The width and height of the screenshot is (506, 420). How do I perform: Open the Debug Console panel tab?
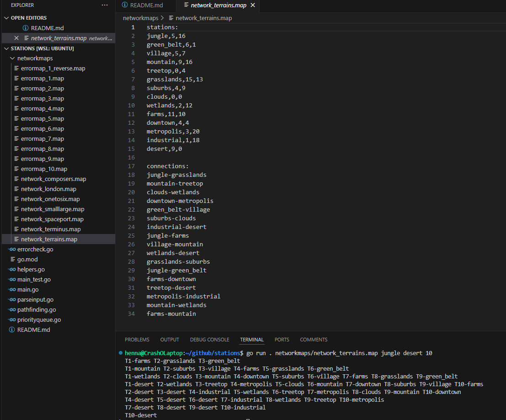point(209,340)
